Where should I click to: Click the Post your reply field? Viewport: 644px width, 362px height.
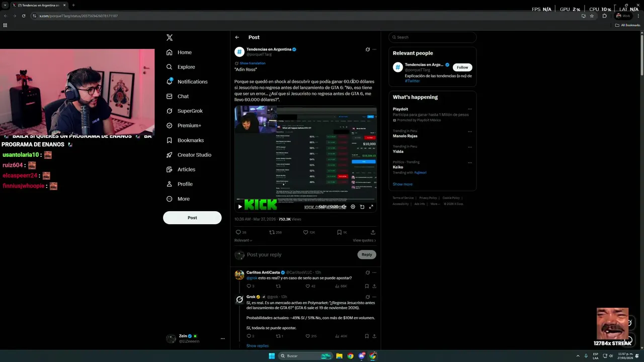(299, 255)
